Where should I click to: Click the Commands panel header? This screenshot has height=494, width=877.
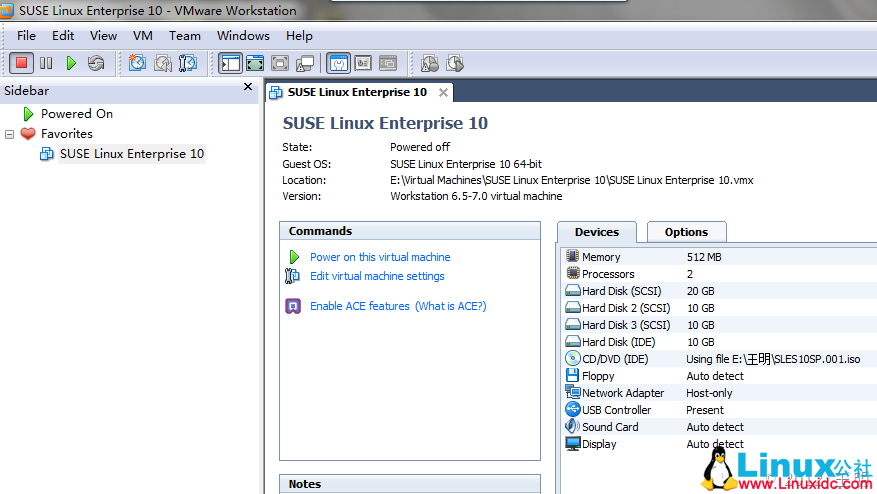(410, 231)
